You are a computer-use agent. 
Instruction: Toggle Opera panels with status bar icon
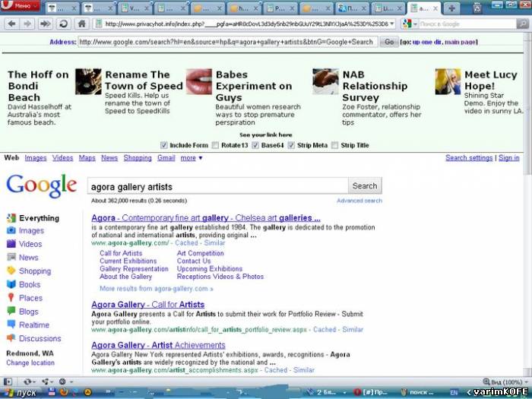[8, 382]
